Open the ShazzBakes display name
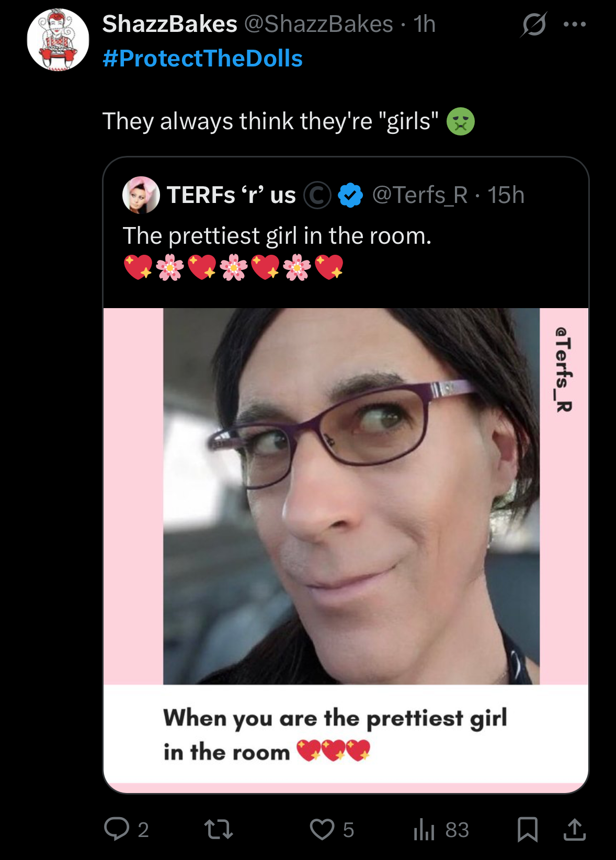 pyautogui.click(x=170, y=24)
